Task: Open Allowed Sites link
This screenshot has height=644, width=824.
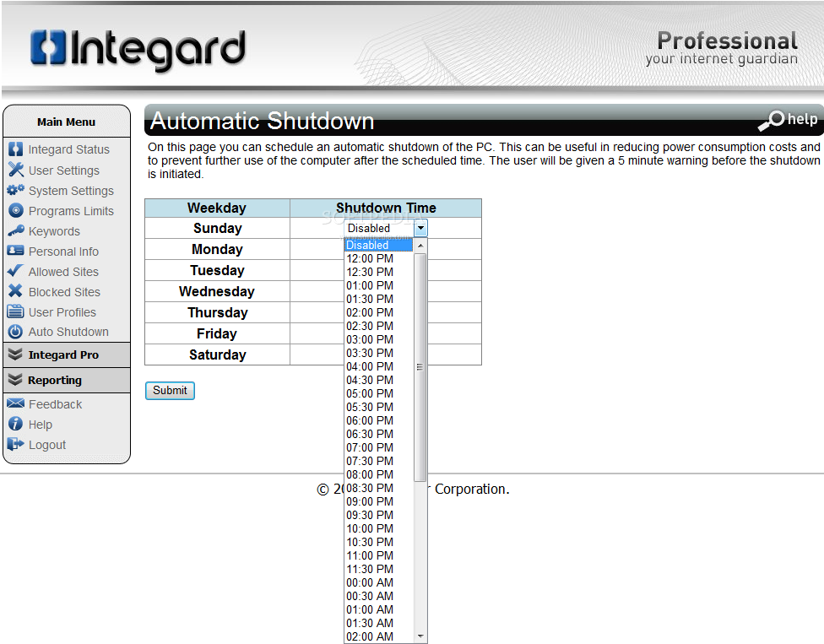Action: pyautogui.click(x=63, y=272)
